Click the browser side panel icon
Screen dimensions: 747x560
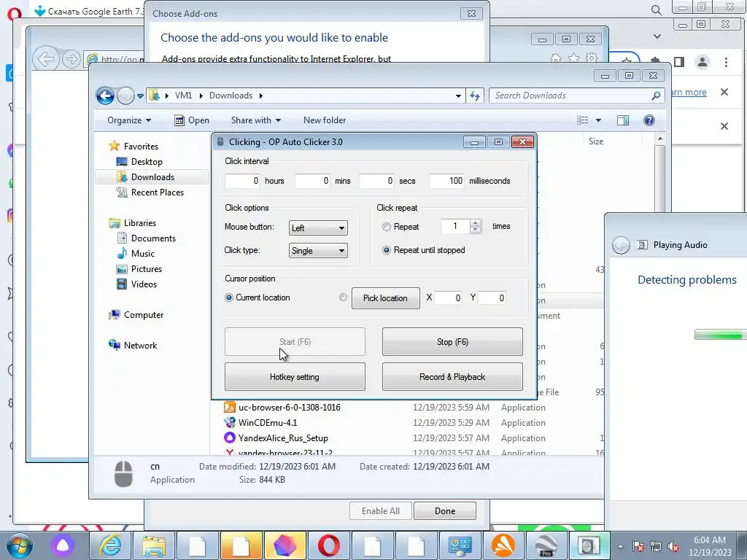[x=679, y=62]
